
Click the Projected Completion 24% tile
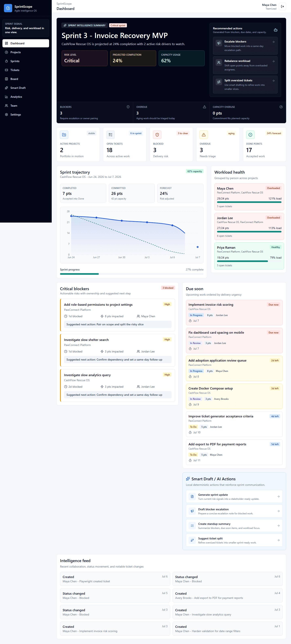click(x=133, y=58)
